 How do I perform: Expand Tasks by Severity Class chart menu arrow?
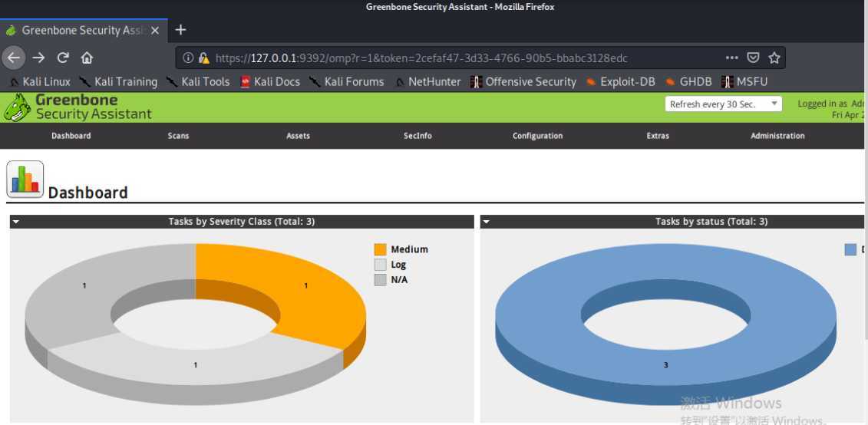[x=16, y=222]
